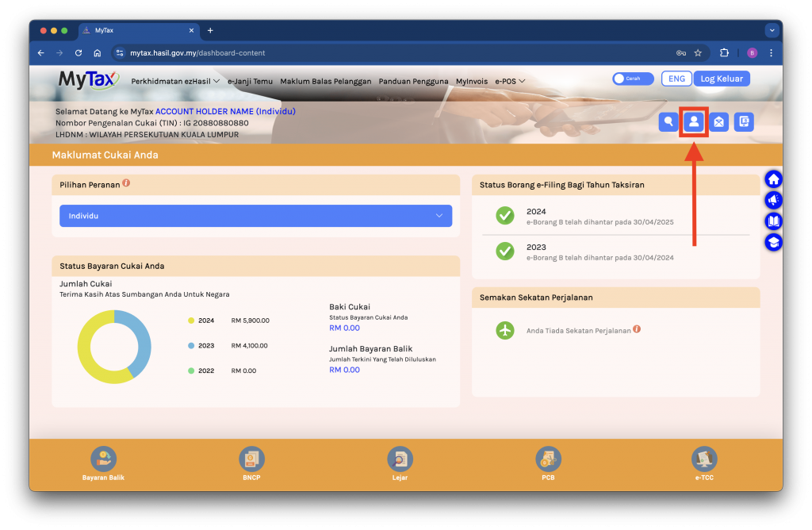The width and height of the screenshot is (812, 530).
Task: Expand the Individu role dropdown
Action: 255,216
